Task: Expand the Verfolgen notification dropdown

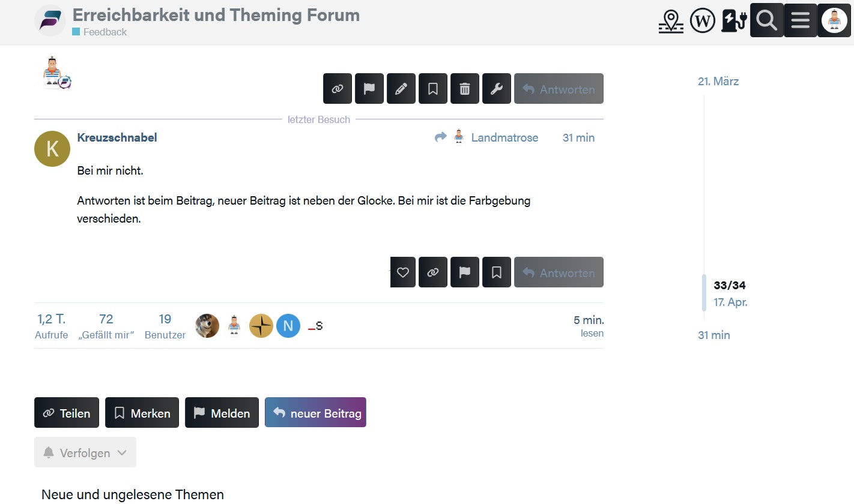Action: [85, 452]
